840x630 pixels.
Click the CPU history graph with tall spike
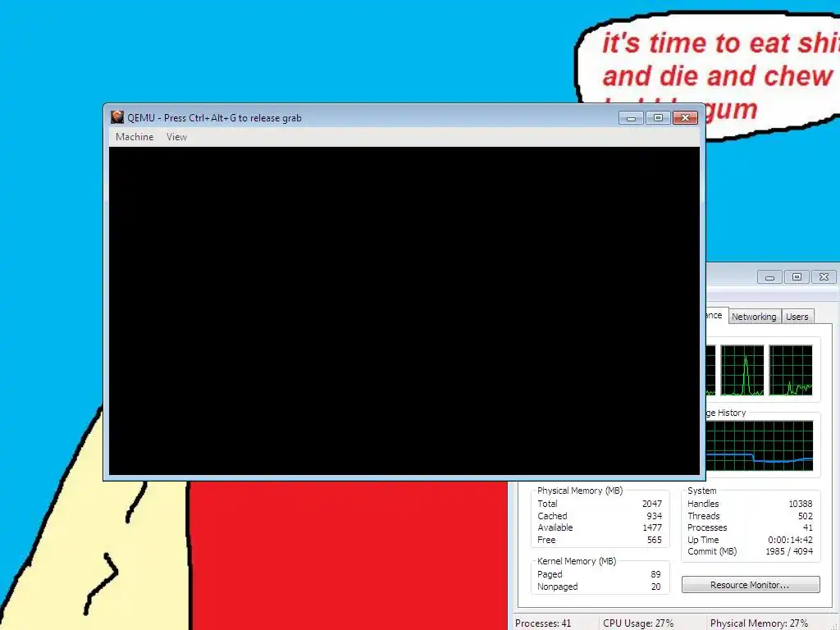click(x=742, y=370)
